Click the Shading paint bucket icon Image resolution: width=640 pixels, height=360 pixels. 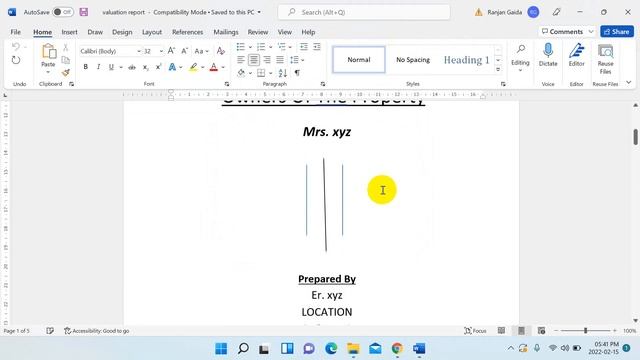pyautogui.click(x=241, y=73)
